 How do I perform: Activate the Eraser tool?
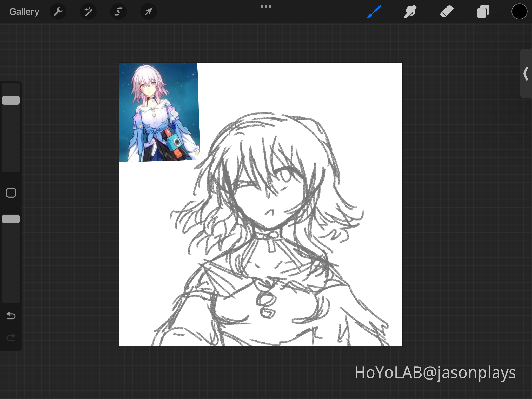tap(446, 11)
